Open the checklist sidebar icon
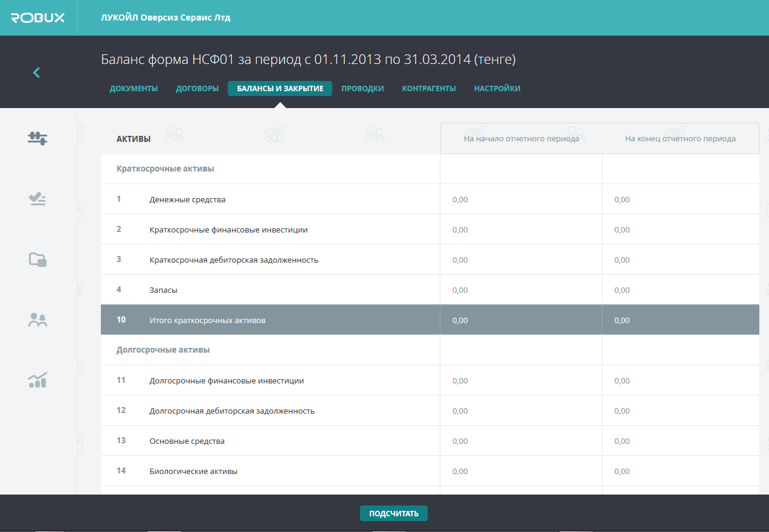 click(37, 199)
